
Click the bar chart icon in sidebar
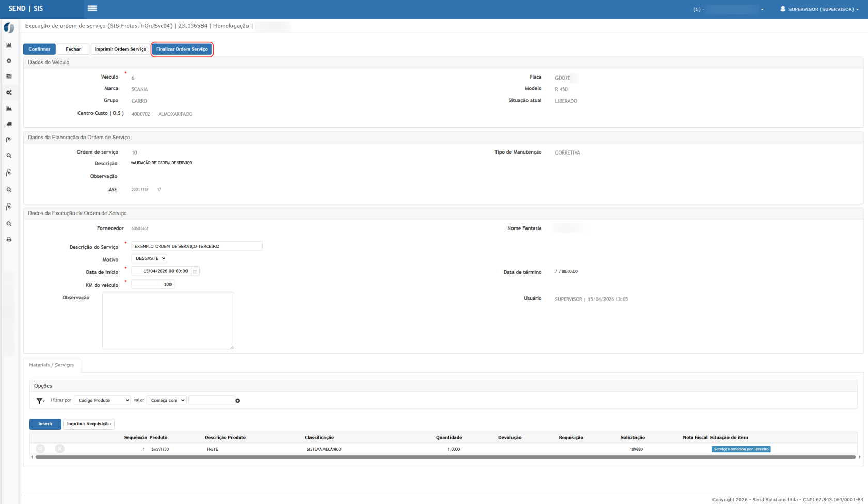[x=9, y=45]
